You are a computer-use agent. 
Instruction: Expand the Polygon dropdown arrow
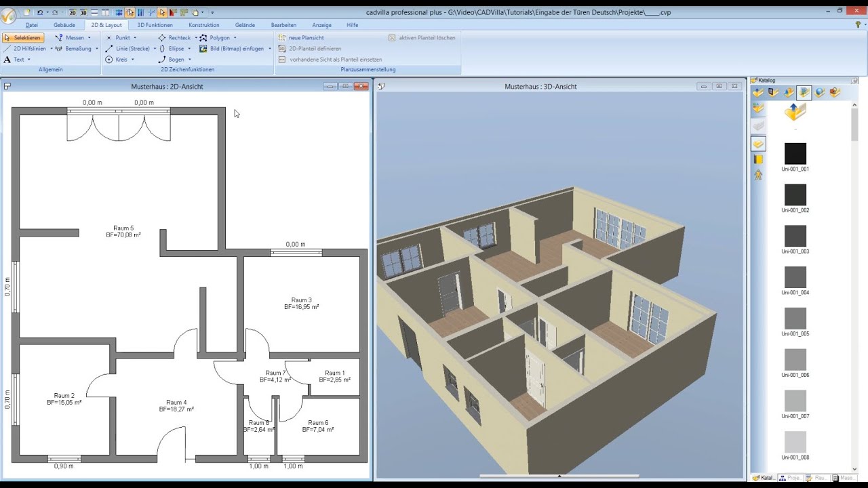click(235, 38)
